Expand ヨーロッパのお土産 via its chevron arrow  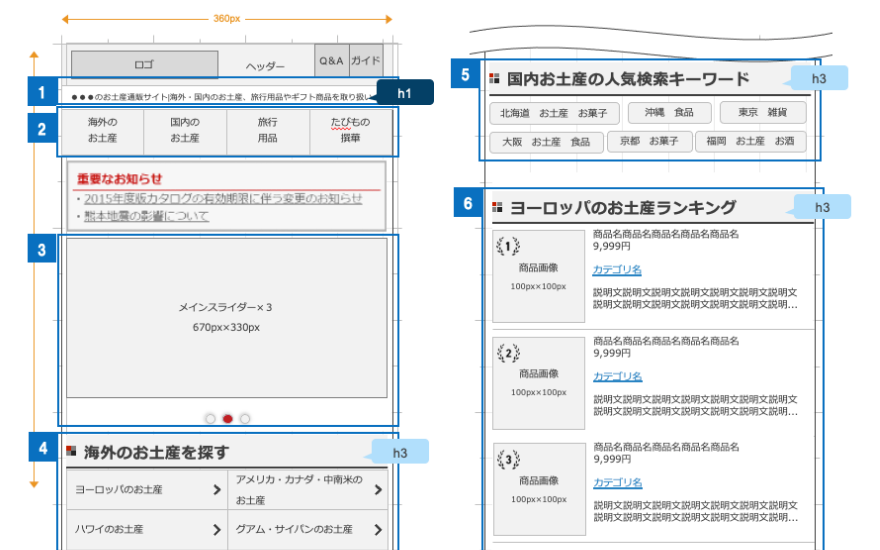pyautogui.click(x=216, y=490)
